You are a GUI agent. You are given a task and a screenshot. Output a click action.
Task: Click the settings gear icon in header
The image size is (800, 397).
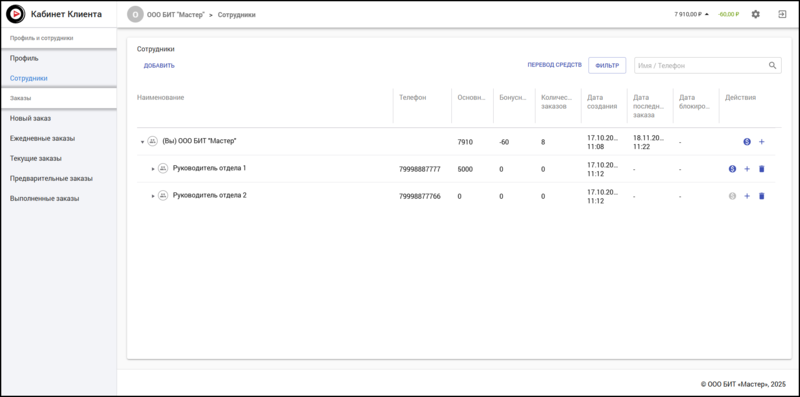coord(756,14)
